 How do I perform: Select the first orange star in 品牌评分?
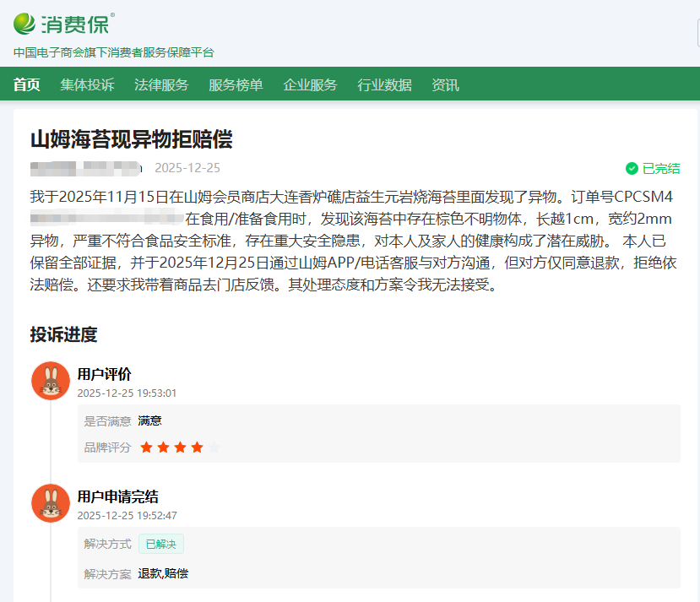tap(147, 447)
